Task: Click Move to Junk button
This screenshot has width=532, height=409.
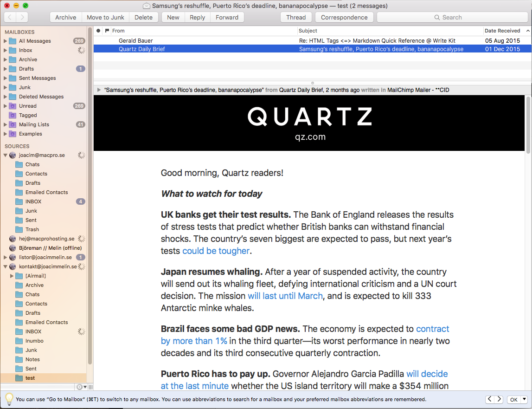Action: point(105,17)
